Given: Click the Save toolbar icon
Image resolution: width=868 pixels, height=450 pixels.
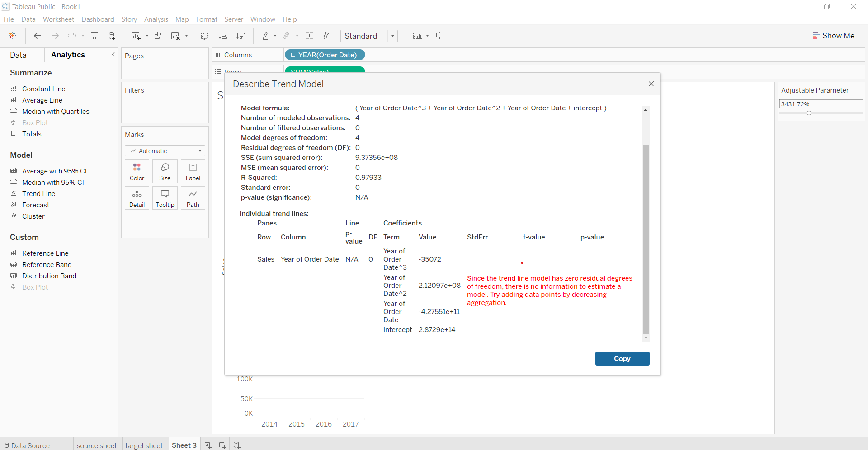Looking at the screenshot, I should (94, 36).
